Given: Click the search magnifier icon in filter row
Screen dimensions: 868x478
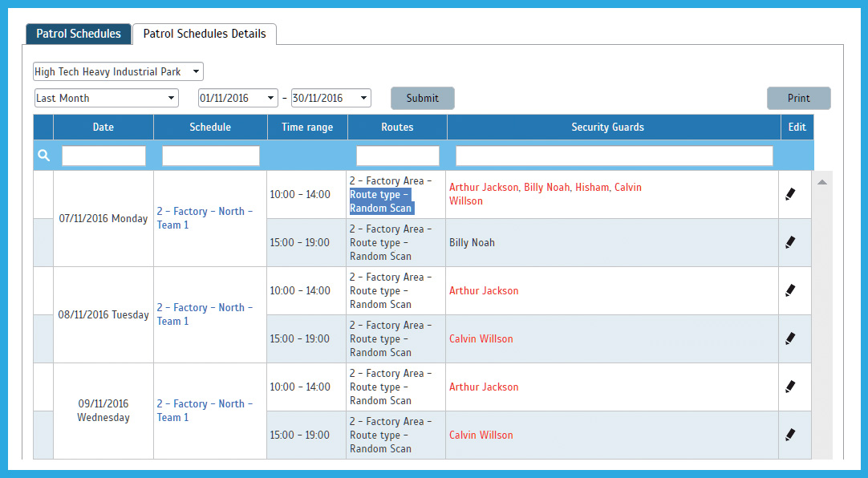Looking at the screenshot, I should pyautogui.click(x=44, y=156).
